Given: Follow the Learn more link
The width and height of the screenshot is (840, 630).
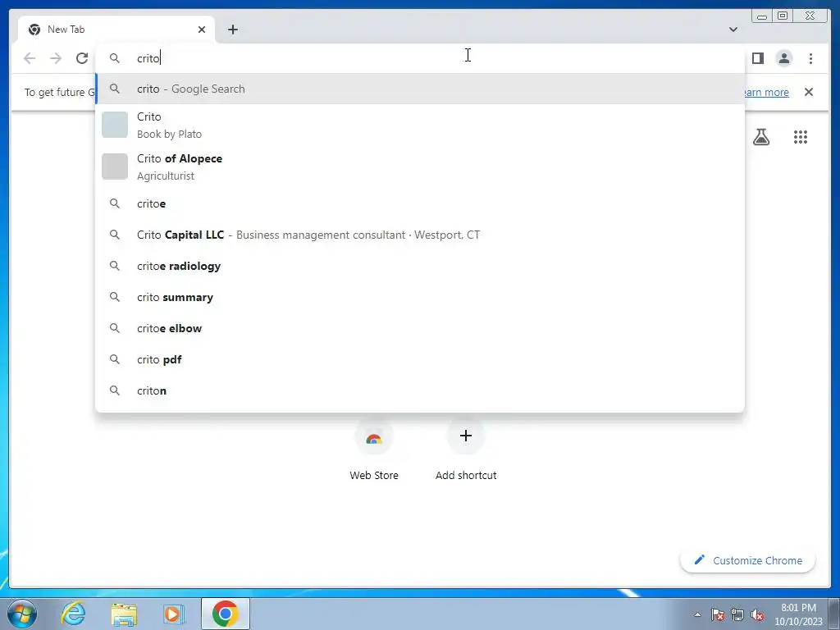Looking at the screenshot, I should pyautogui.click(x=767, y=92).
